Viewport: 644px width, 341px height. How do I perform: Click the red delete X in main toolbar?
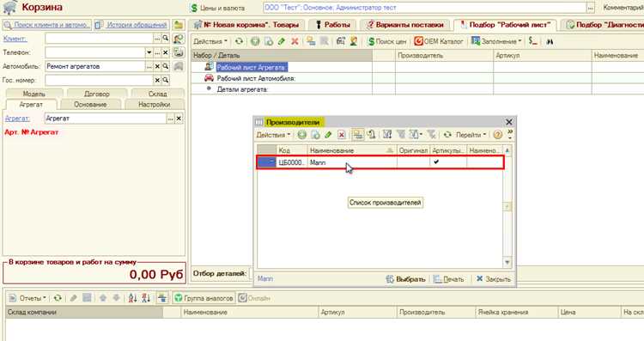[x=295, y=41]
